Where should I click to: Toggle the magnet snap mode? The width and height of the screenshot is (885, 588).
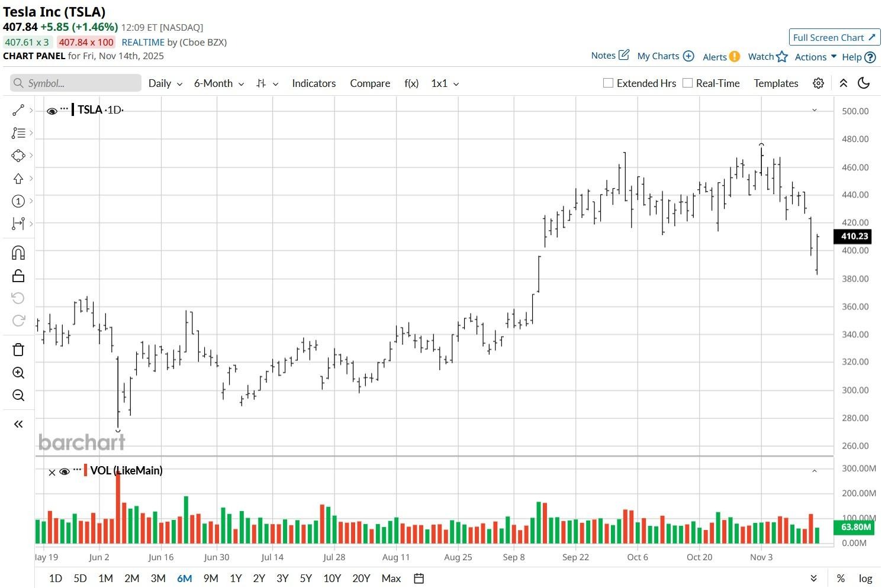pos(18,253)
